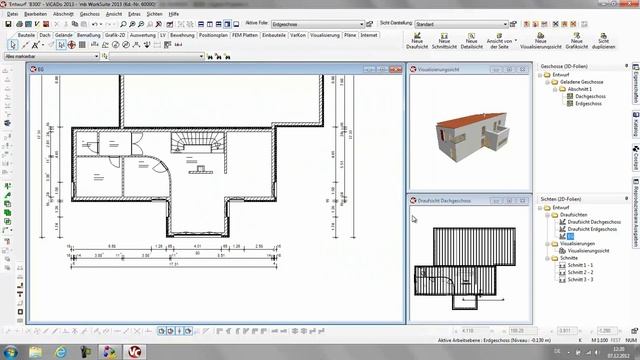Switch to the Visualisierung tab
The height and width of the screenshot is (360, 640).
pos(325,35)
